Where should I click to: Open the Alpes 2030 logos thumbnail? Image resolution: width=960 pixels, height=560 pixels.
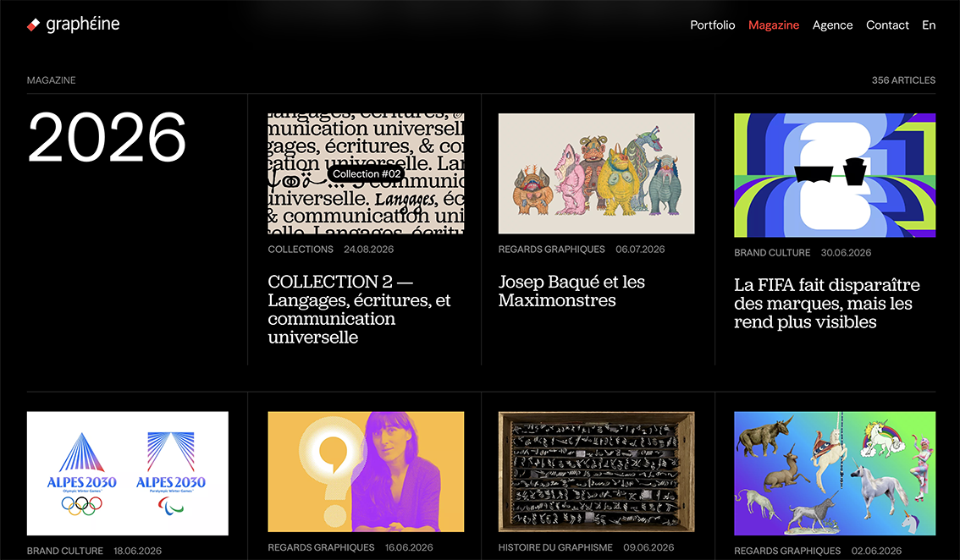click(x=127, y=473)
